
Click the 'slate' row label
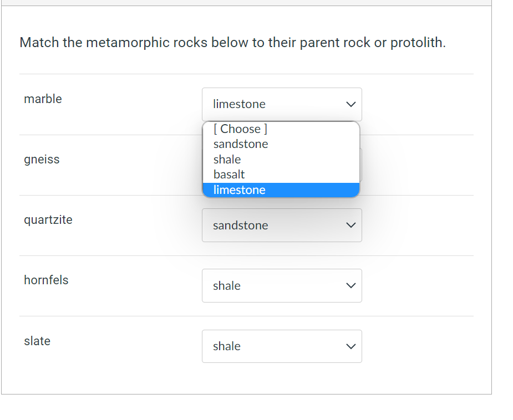(37, 341)
